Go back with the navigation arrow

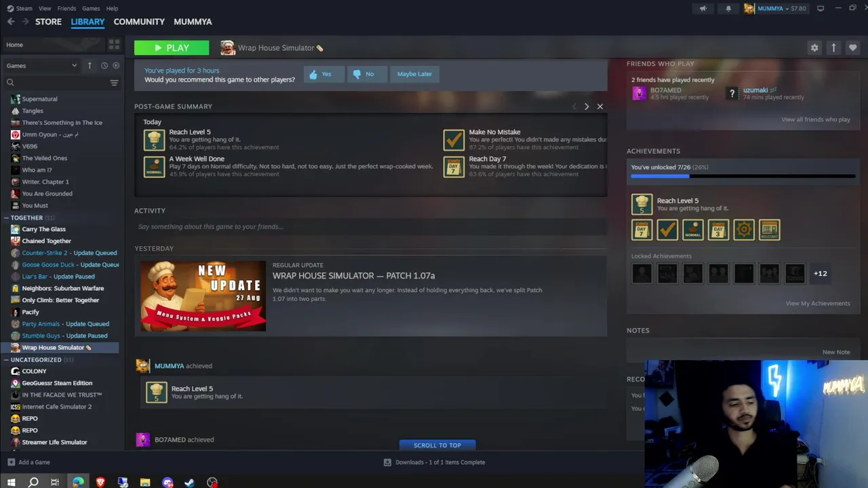point(11,22)
